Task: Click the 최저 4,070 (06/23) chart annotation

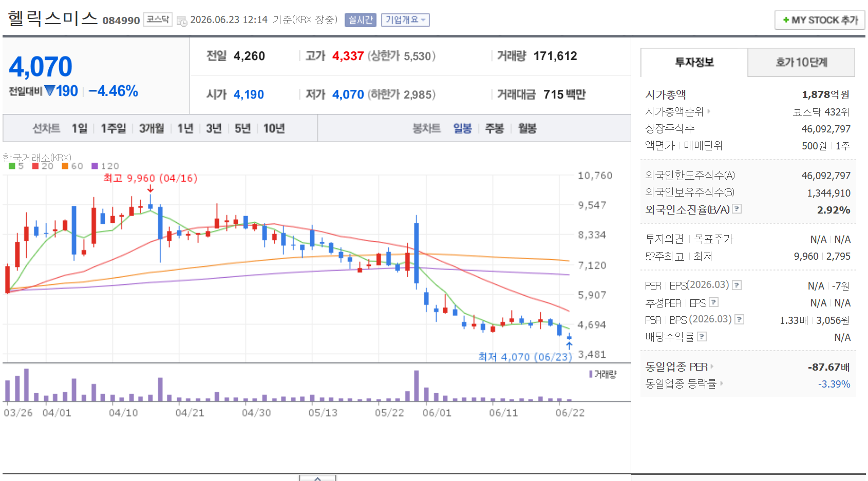Action: pyautogui.click(x=525, y=357)
